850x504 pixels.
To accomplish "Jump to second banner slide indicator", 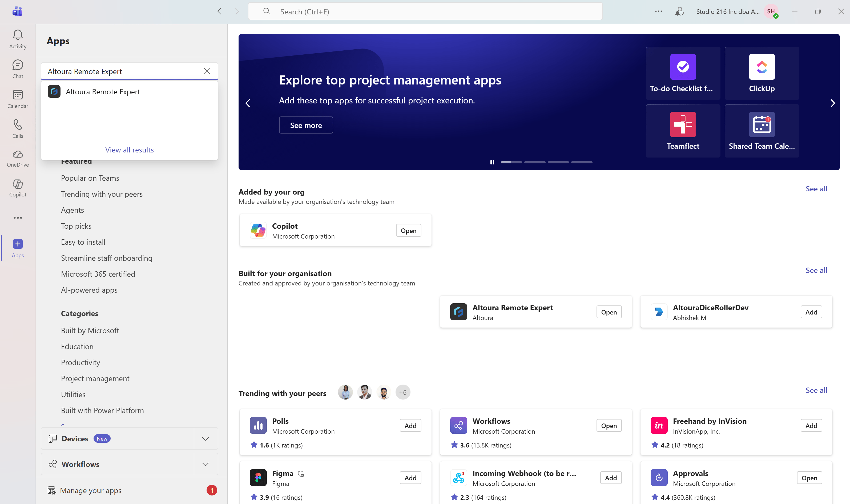I will 535,162.
